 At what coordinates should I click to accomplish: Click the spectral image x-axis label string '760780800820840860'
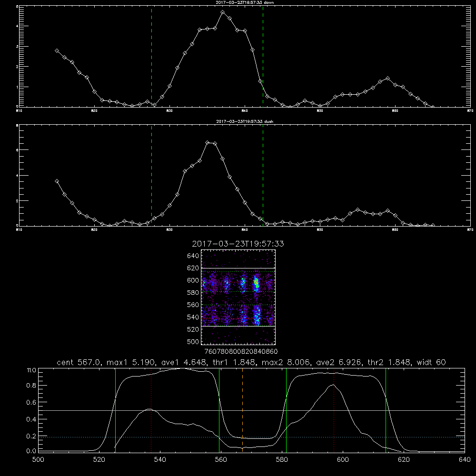coord(241,351)
